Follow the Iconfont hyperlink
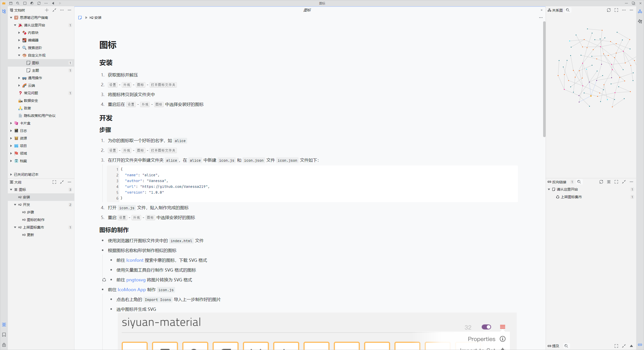The height and width of the screenshot is (350, 644). click(135, 260)
